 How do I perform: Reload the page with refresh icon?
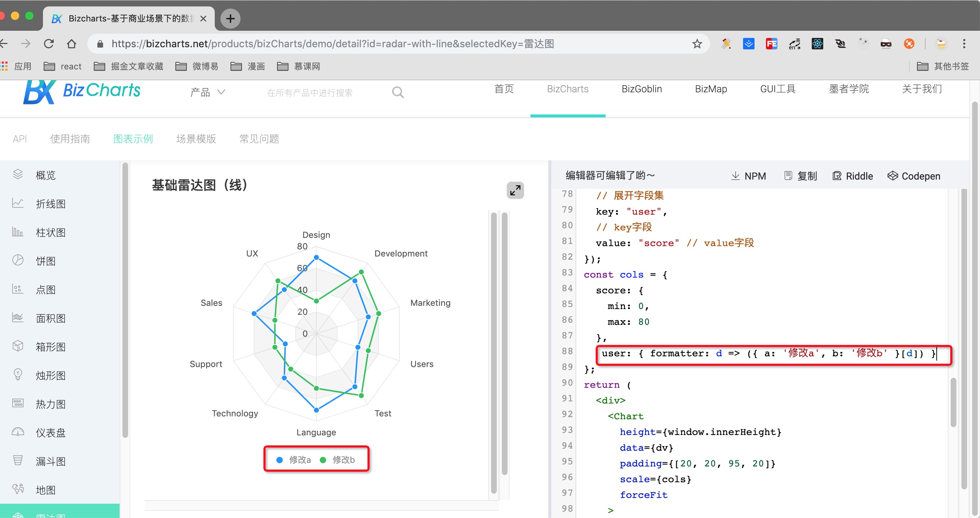[49, 44]
